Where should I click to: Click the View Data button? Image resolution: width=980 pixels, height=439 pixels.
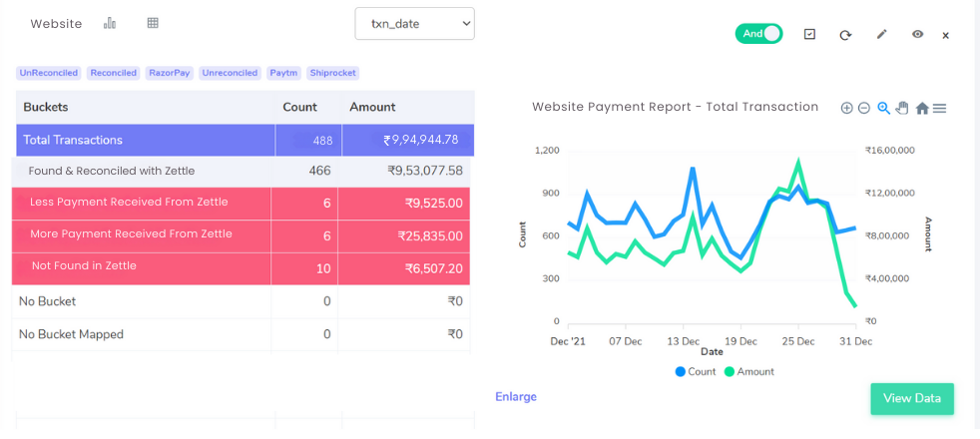click(x=912, y=398)
